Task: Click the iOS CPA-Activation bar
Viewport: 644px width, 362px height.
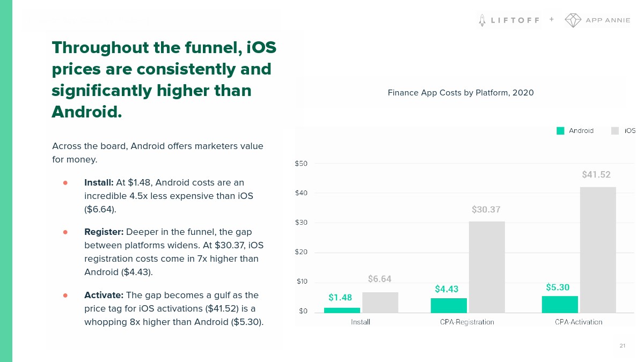Action: [x=598, y=249]
